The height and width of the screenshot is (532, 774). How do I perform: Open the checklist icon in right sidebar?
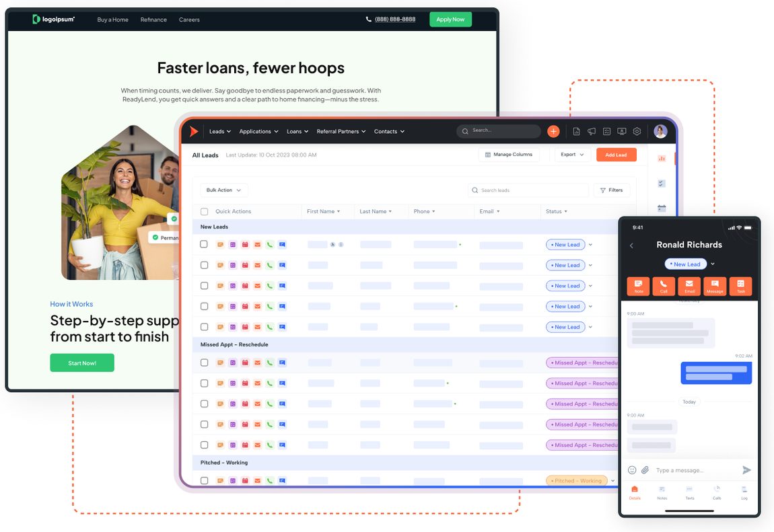click(x=662, y=184)
